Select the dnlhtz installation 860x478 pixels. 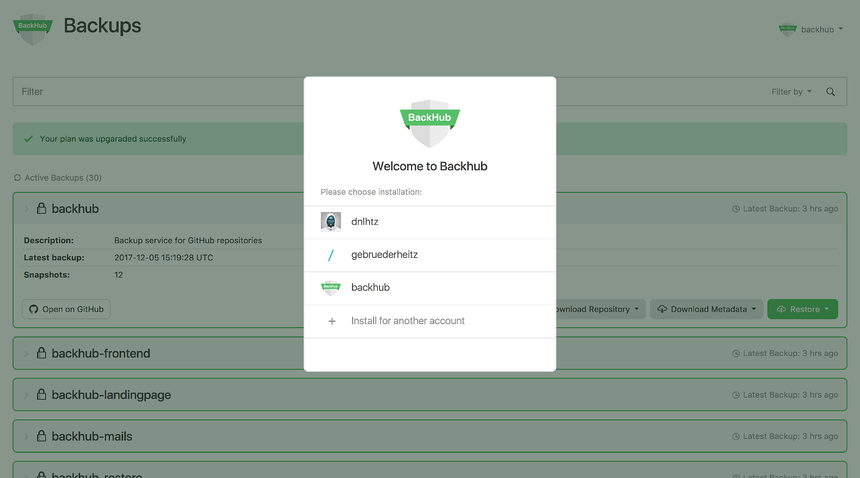click(430, 222)
